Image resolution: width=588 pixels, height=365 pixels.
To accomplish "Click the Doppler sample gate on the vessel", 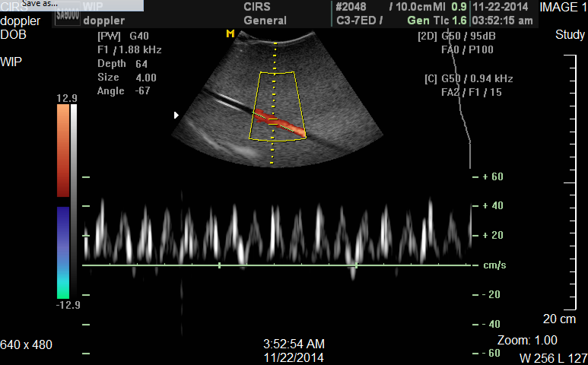I will point(273,121).
